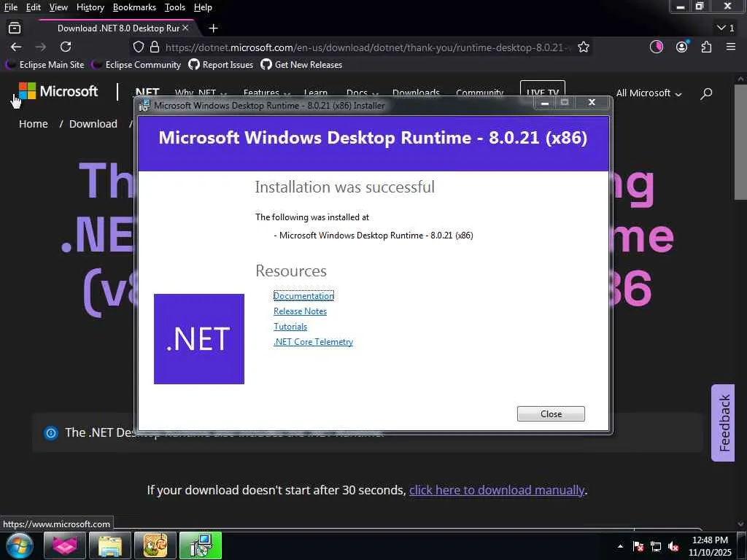Click the pink circular toolbar icon
The width and height of the screenshot is (747, 560).
click(x=657, y=47)
